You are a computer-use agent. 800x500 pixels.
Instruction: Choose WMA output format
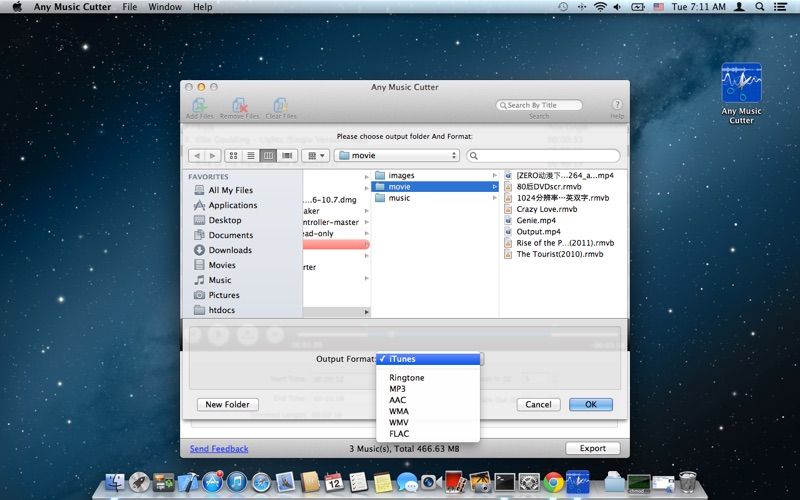click(428, 411)
